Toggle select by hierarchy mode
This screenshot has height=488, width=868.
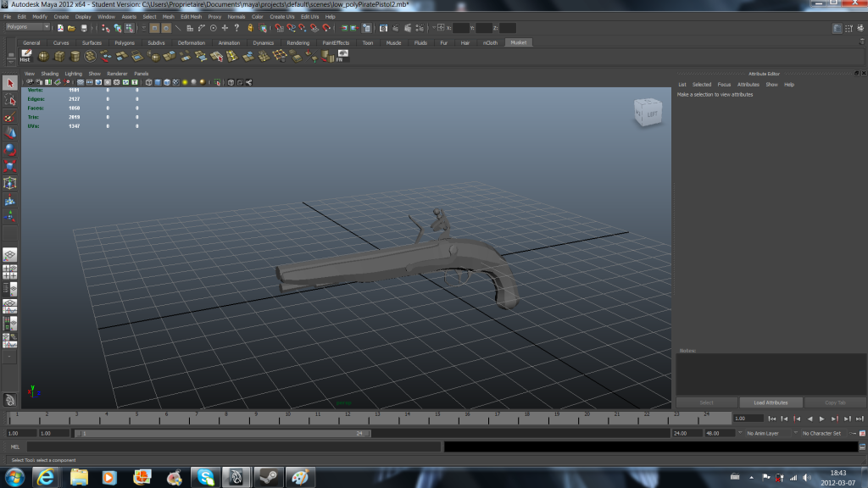click(x=106, y=28)
